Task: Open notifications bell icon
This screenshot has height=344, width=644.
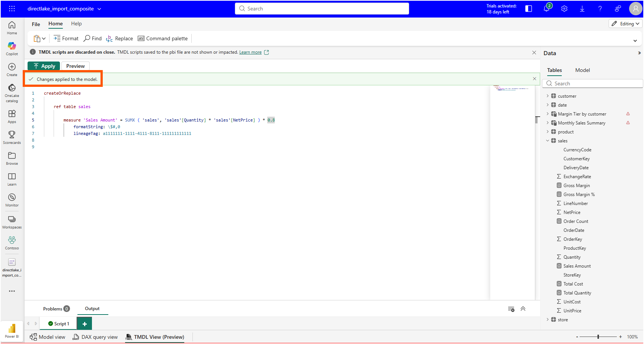Action: click(546, 9)
